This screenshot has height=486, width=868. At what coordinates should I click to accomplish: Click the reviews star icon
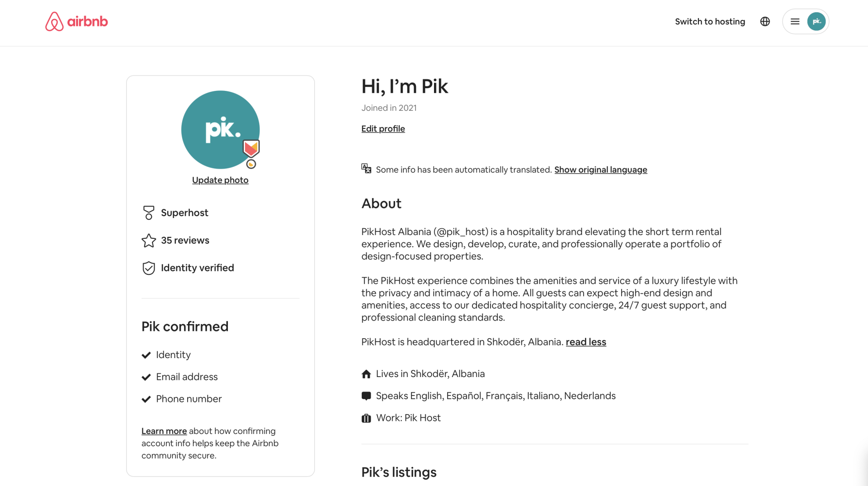149,241
